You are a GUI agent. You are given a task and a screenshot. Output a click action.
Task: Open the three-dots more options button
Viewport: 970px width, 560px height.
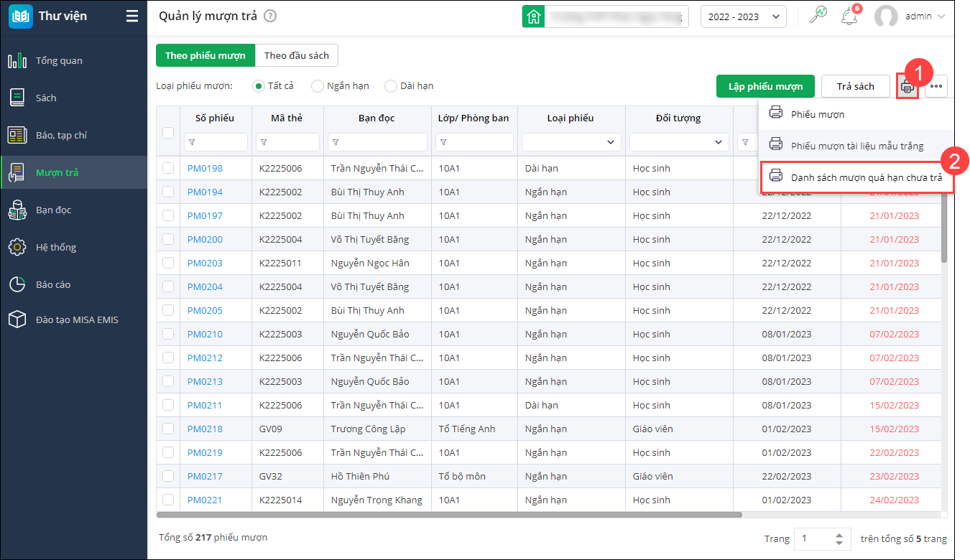[x=936, y=87]
